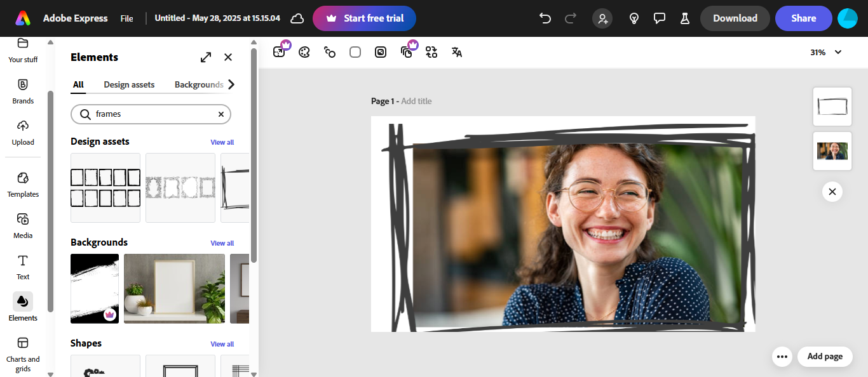This screenshot has width=868, height=377.
Task: Open the File menu
Action: (126, 18)
